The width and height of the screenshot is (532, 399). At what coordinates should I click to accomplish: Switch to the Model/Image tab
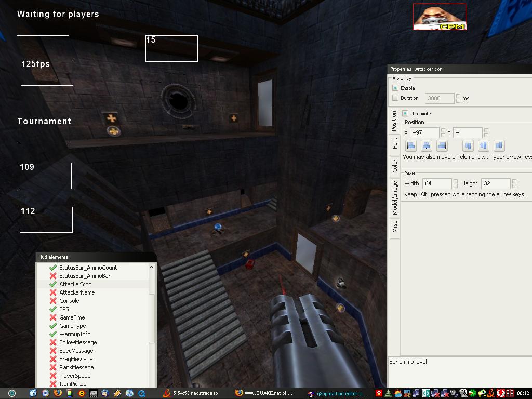tap(395, 198)
